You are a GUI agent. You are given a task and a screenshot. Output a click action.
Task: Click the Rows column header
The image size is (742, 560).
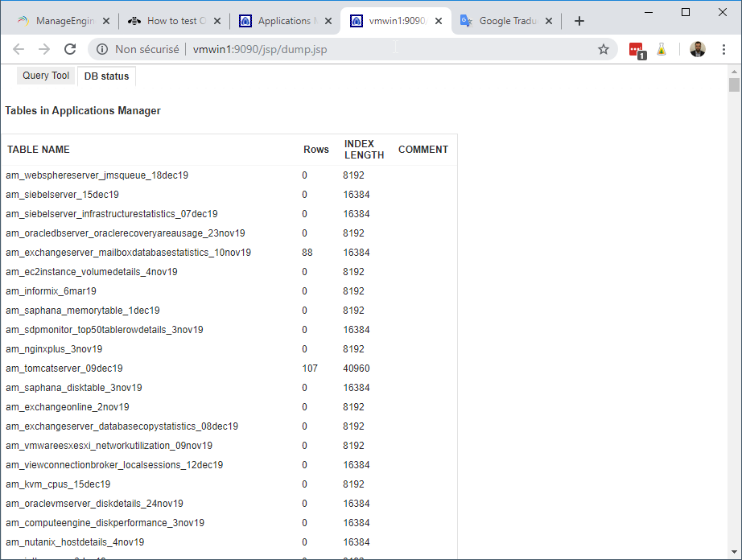tap(316, 150)
